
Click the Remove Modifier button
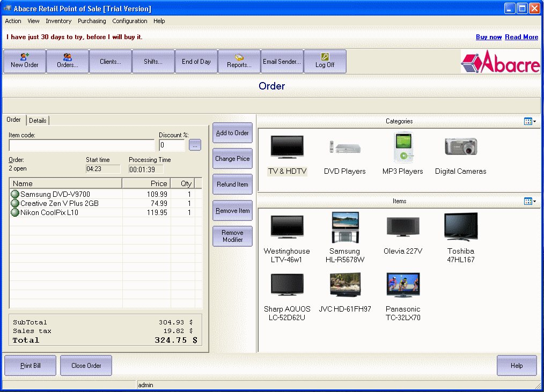(232, 236)
